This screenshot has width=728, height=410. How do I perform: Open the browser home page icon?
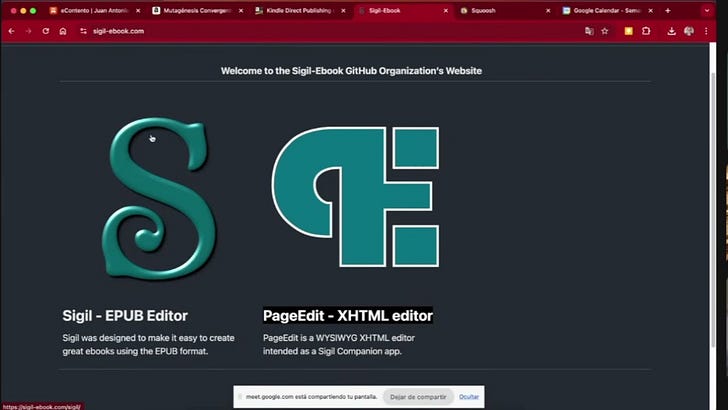[63, 31]
